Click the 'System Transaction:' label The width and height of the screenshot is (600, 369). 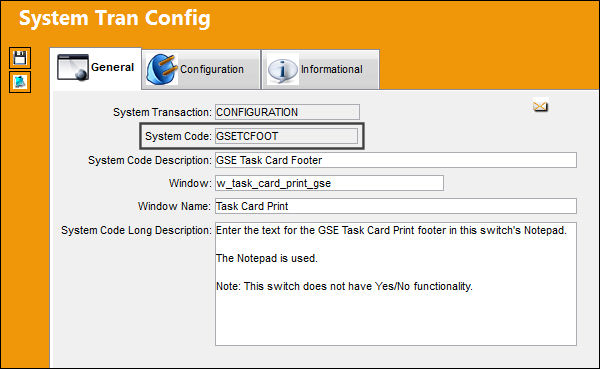click(162, 113)
